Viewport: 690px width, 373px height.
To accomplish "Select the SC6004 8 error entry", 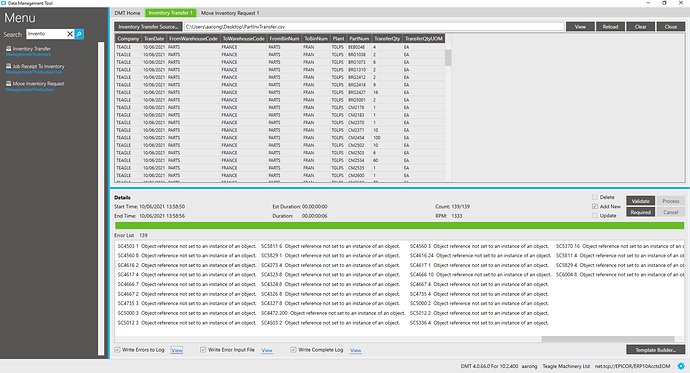I will [620, 274].
